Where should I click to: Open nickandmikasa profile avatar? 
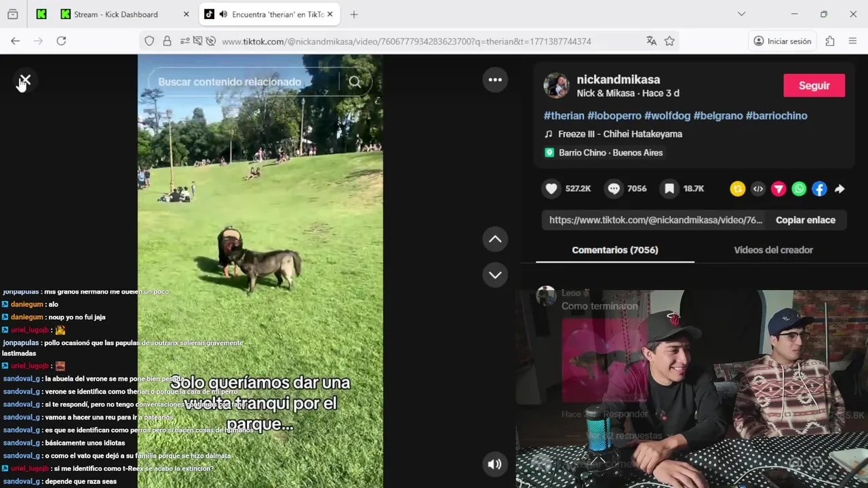click(x=556, y=85)
